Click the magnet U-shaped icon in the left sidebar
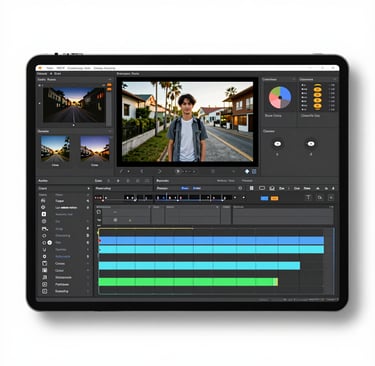This screenshot has width=375, height=366. (44, 250)
